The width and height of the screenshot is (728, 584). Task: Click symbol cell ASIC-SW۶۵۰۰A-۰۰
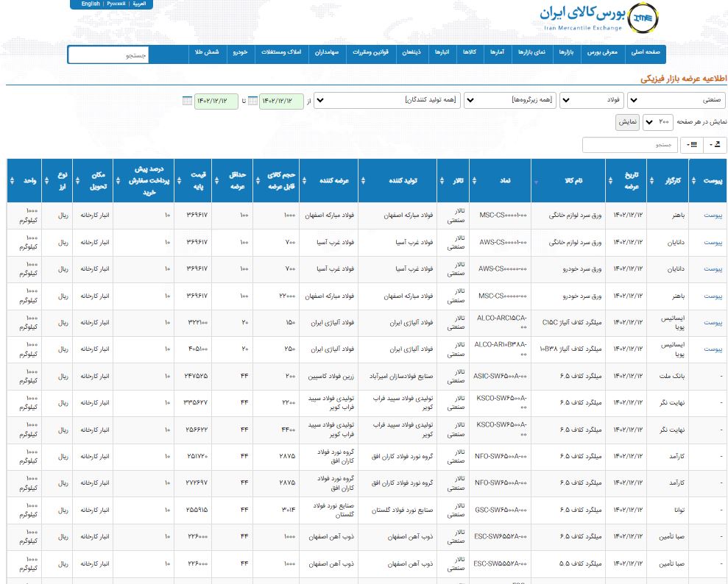(500, 376)
